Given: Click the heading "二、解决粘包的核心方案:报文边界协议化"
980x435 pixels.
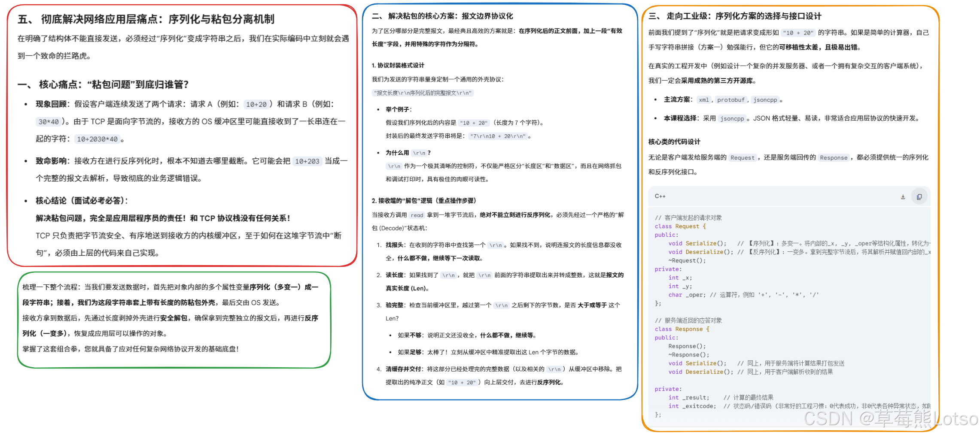Looking at the screenshot, I should coord(442,16).
